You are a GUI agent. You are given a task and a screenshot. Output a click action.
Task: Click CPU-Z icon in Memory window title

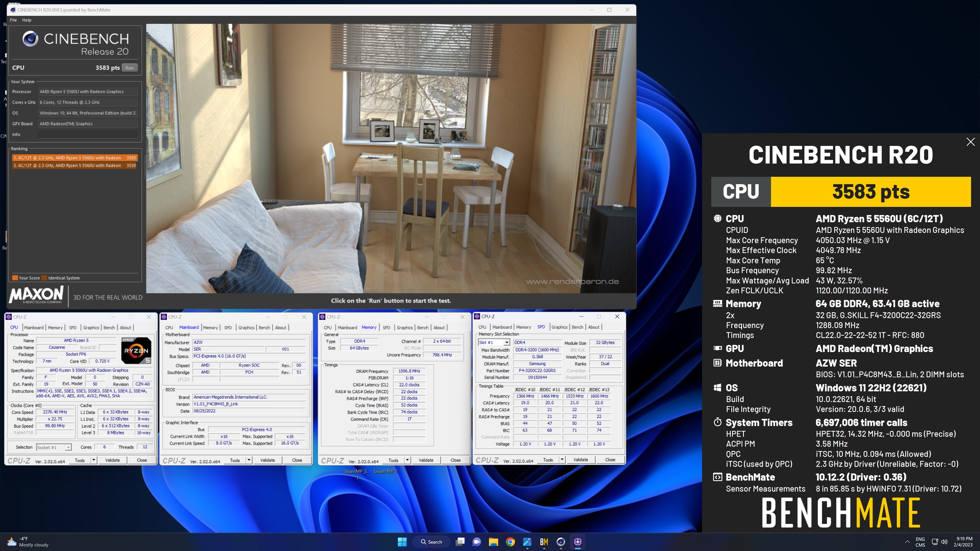[x=322, y=317]
